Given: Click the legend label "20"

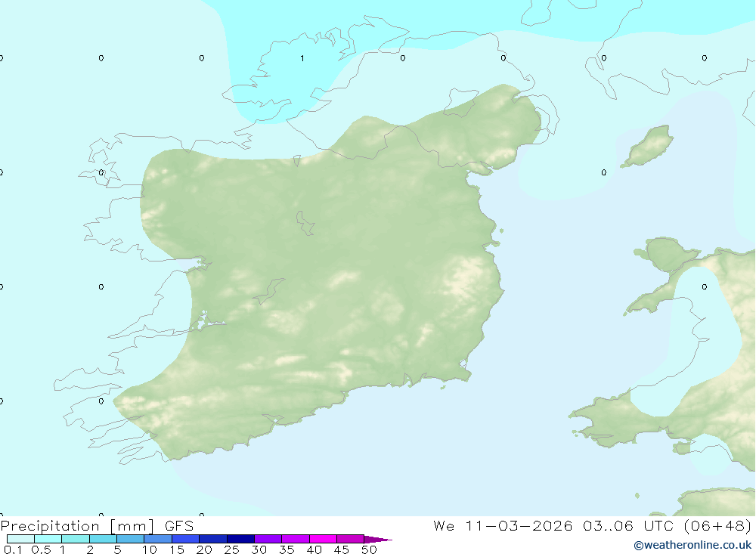Looking at the screenshot, I should [204, 549].
